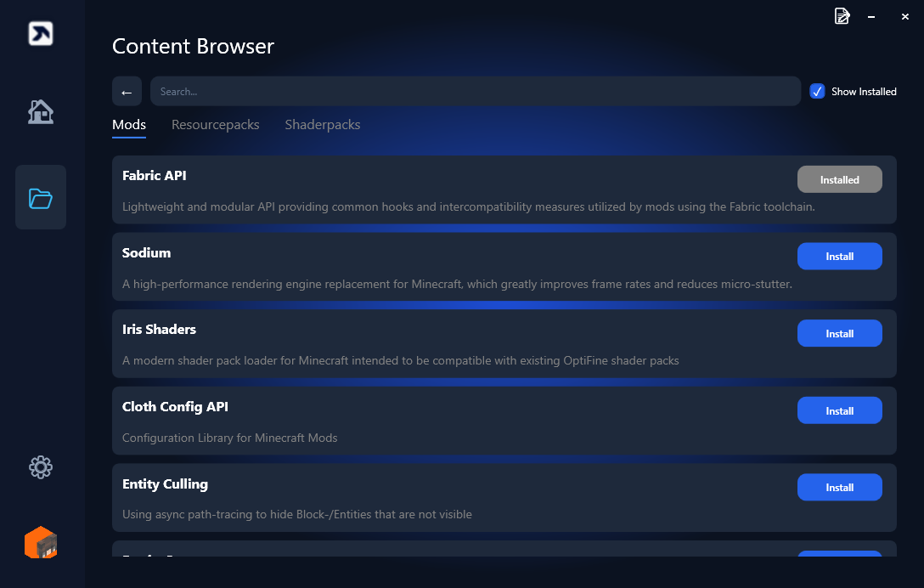Focus the Search input field
This screenshot has height=588, width=924.
[x=475, y=92]
